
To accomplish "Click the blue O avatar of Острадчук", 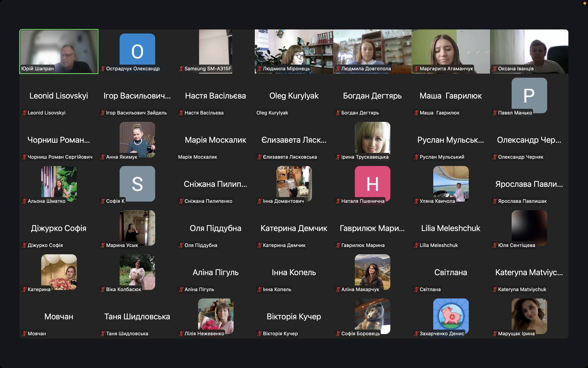I will [x=137, y=49].
